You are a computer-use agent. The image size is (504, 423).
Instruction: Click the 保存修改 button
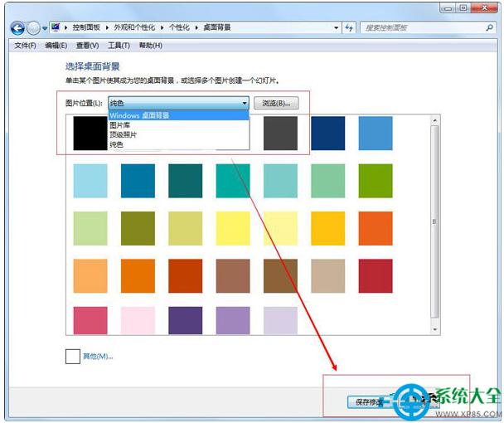(x=370, y=402)
